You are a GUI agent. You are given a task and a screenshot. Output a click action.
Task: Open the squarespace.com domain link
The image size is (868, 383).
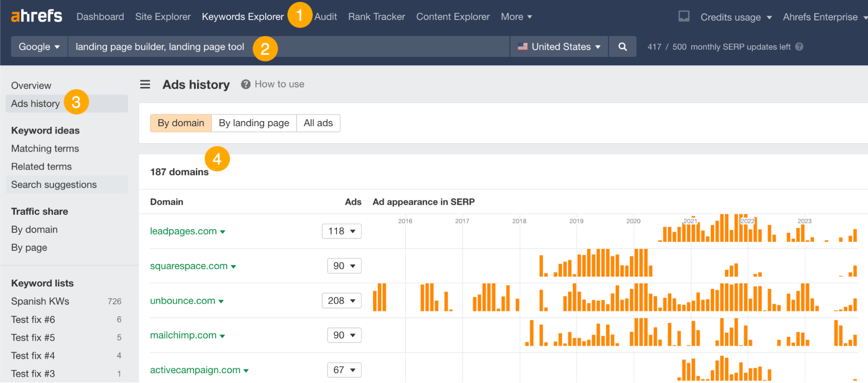(188, 266)
